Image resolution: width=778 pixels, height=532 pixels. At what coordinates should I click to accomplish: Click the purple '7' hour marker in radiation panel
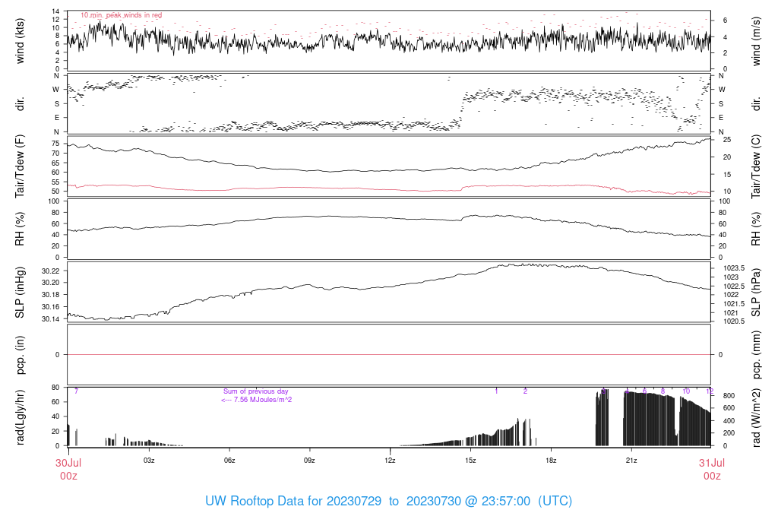coord(77,391)
